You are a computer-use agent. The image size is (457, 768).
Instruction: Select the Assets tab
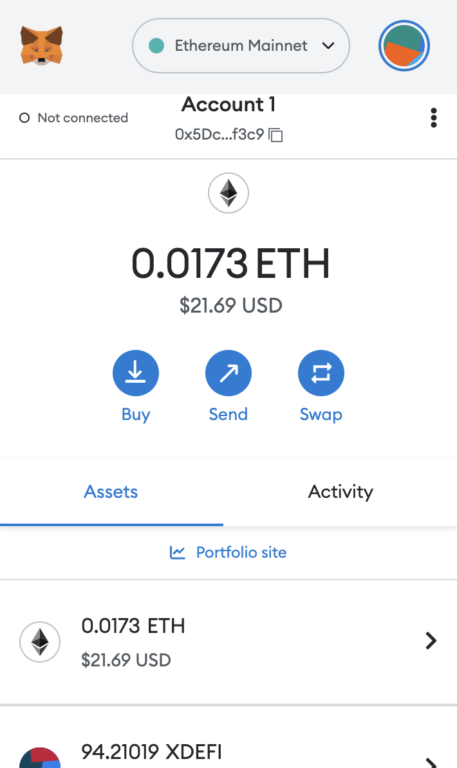coord(111,492)
